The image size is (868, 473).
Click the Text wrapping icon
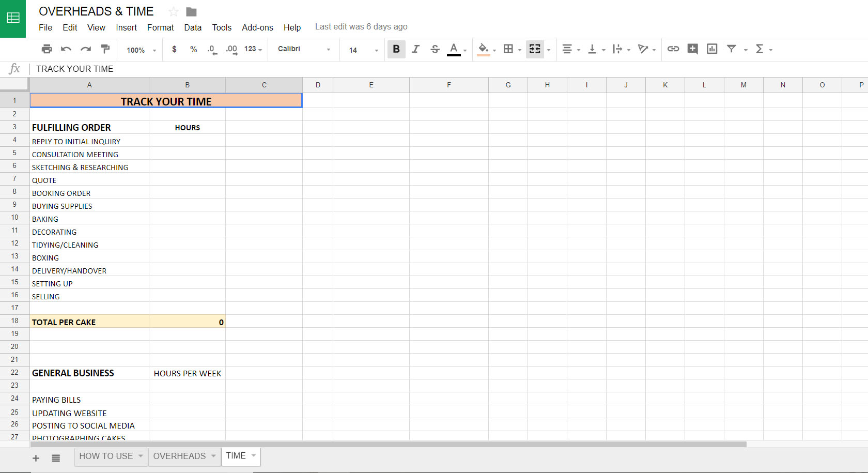[x=617, y=49]
